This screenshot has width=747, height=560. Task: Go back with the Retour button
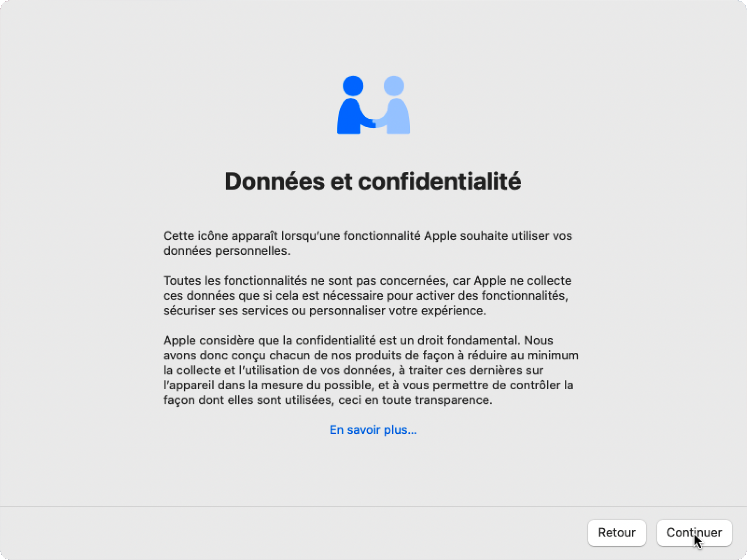point(616,532)
